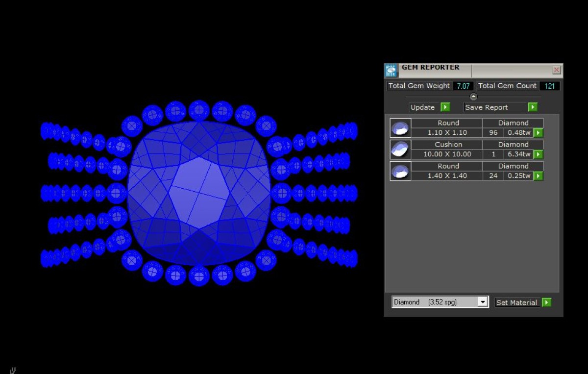The width and height of the screenshot is (588, 374).
Task: Select the 1.10 round gem thumbnail icon
Action: click(x=400, y=128)
